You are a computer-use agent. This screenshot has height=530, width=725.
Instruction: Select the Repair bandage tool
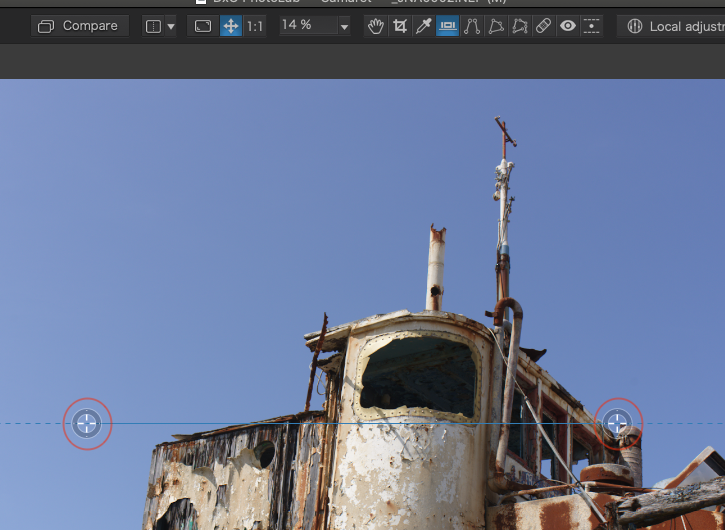[x=544, y=26]
